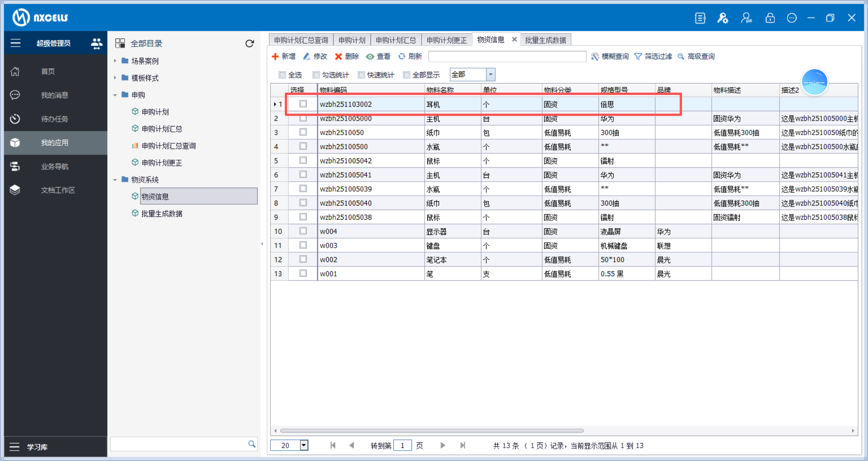Click the 待办任务 clock icon
Viewport: 868px width, 461px height.
[15, 119]
